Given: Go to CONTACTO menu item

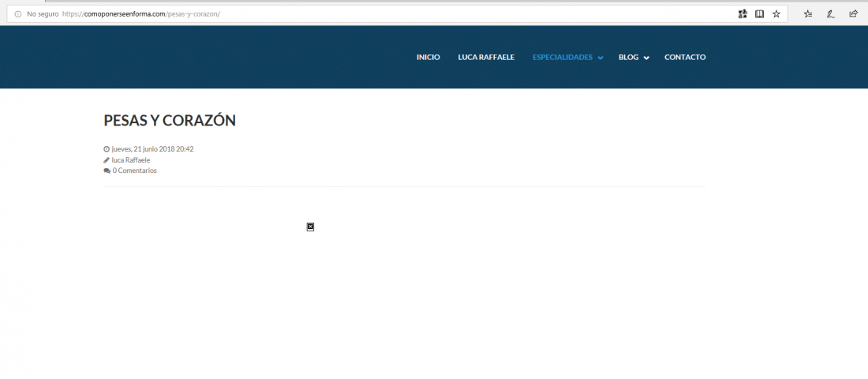Looking at the screenshot, I should coord(685,57).
